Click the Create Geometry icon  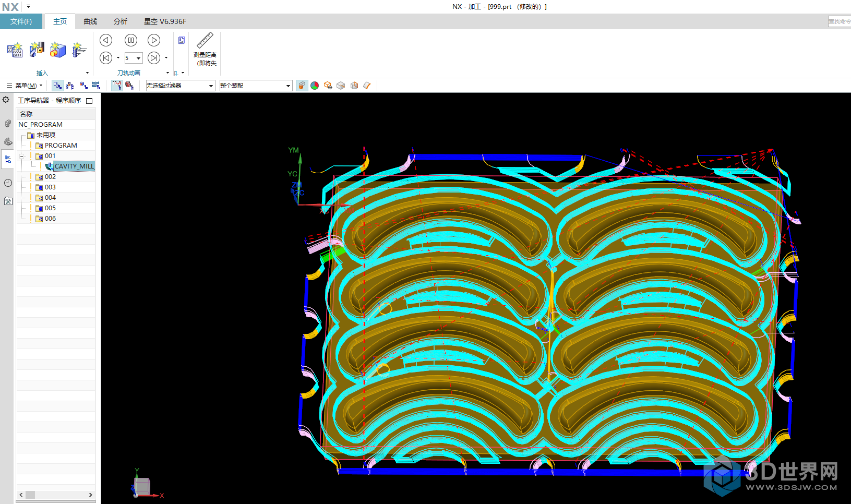(x=58, y=50)
